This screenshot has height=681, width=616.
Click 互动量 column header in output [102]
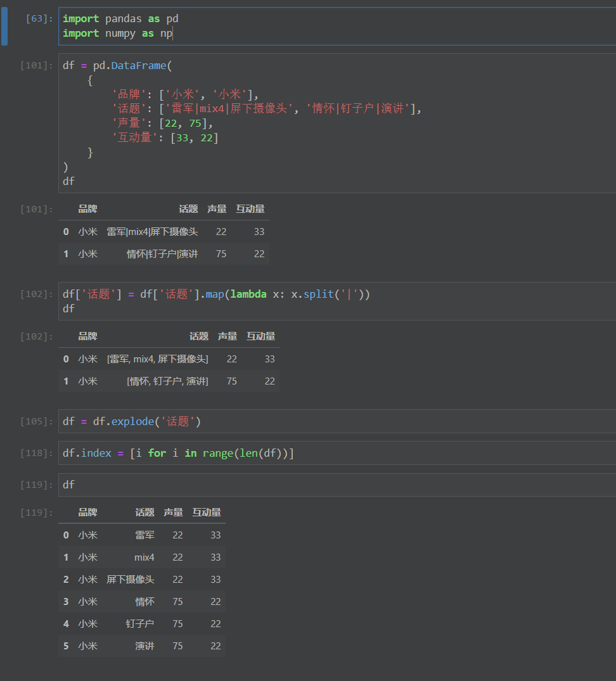260,336
